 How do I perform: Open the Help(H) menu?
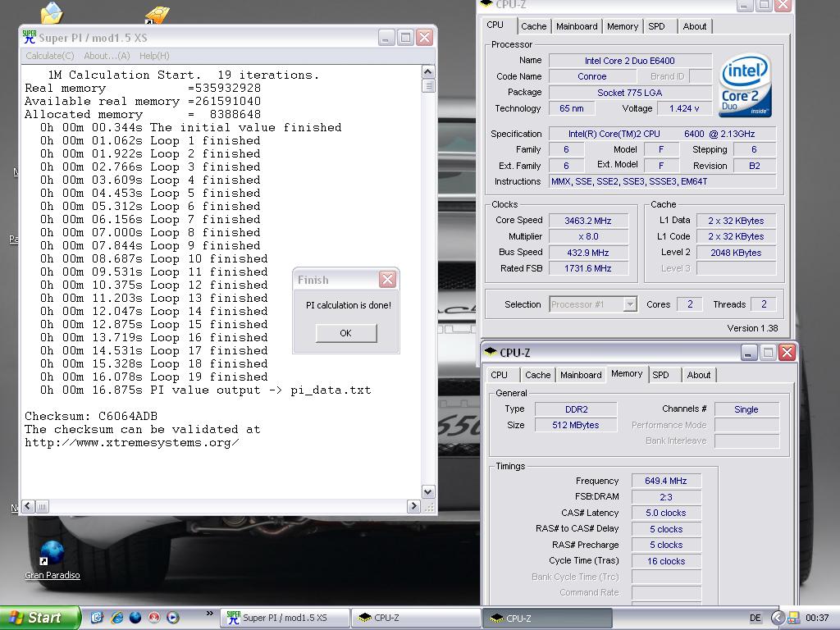pos(154,56)
